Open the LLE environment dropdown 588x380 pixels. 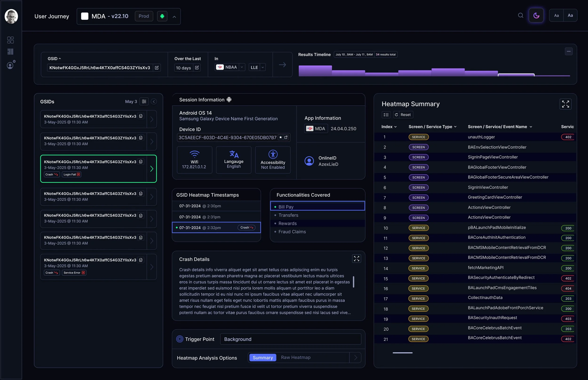262,67
